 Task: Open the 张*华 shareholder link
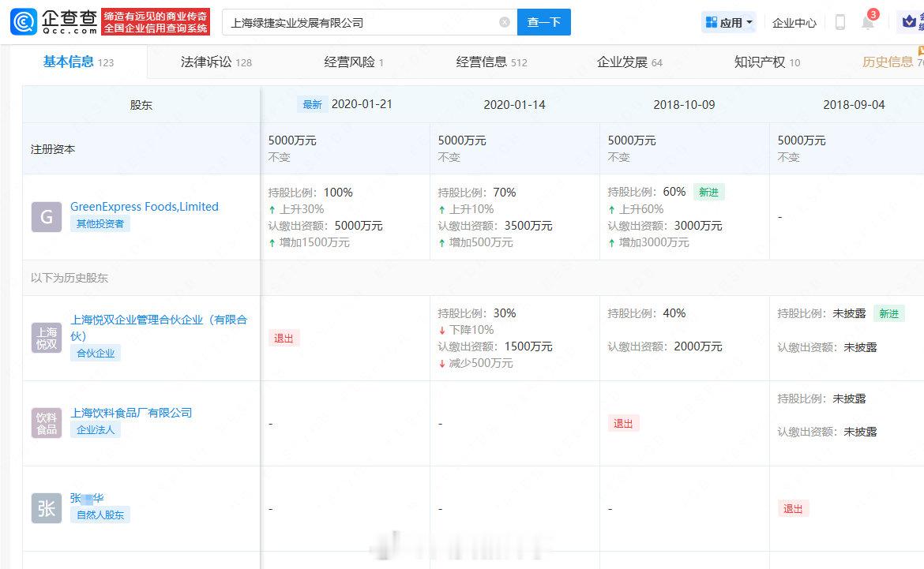click(87, 498)
